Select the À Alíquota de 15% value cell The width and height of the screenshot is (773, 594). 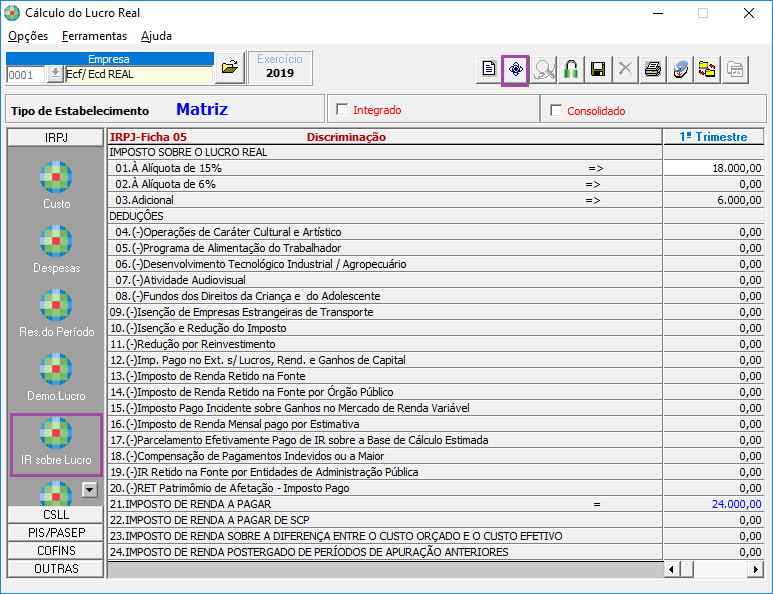pos(713,168)
